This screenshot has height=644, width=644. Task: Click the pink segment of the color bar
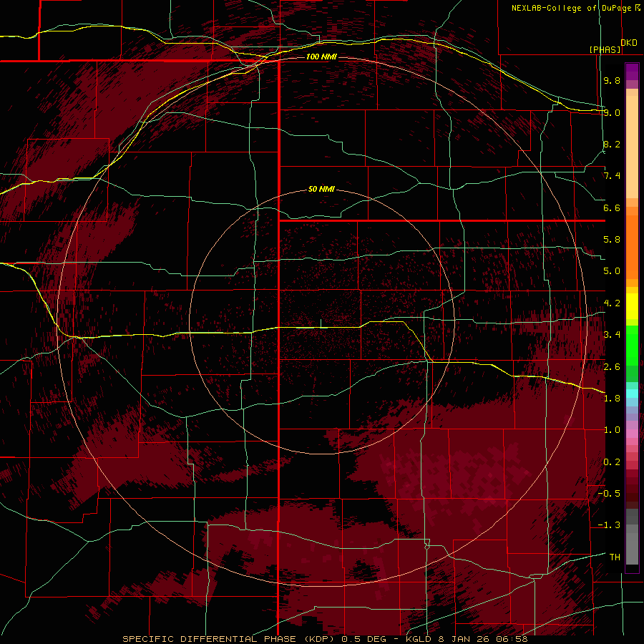pos(632,434)
